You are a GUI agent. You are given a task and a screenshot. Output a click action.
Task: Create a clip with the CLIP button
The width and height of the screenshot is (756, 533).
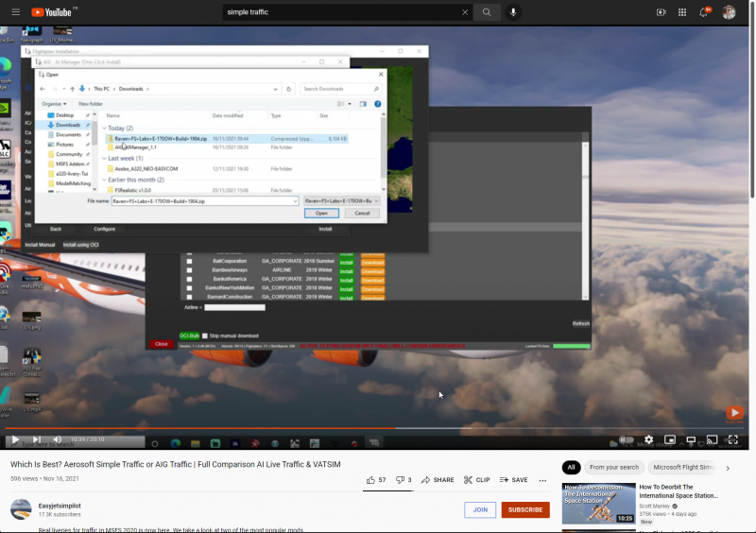(x=477, y=480)
